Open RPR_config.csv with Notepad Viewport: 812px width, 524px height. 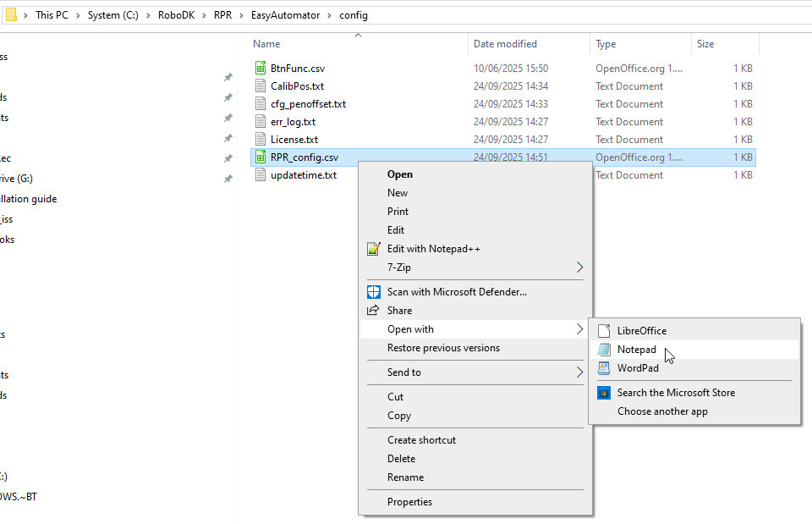coord(636,350)
